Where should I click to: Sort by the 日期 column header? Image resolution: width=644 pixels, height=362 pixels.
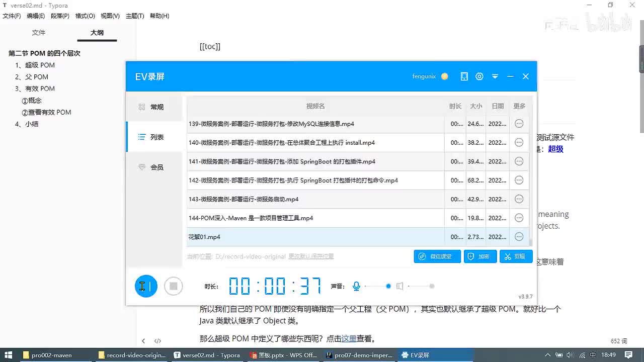click(498, 106)
